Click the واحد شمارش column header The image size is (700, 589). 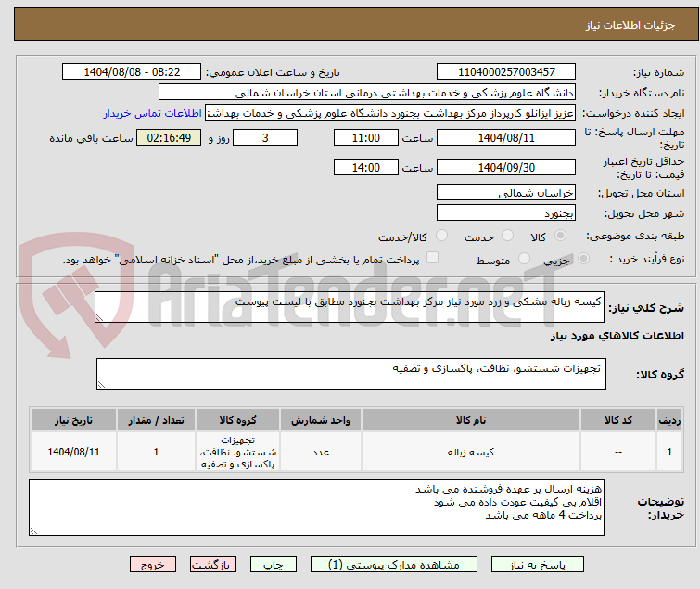tap(321, 420)
